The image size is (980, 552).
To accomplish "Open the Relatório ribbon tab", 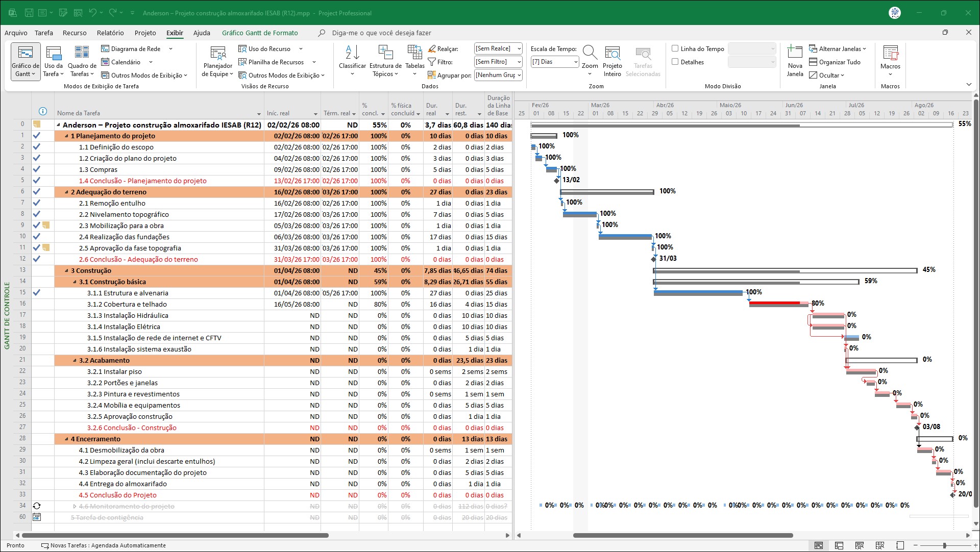I will tap(110, 33).
